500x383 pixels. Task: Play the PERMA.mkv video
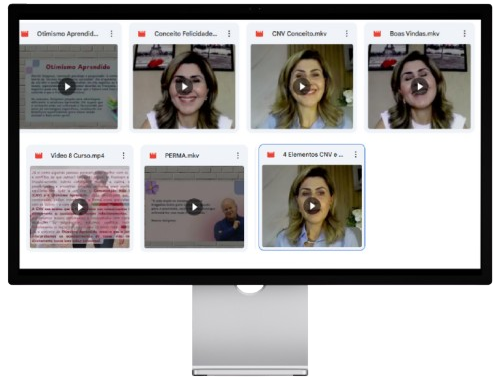point(194,207)
